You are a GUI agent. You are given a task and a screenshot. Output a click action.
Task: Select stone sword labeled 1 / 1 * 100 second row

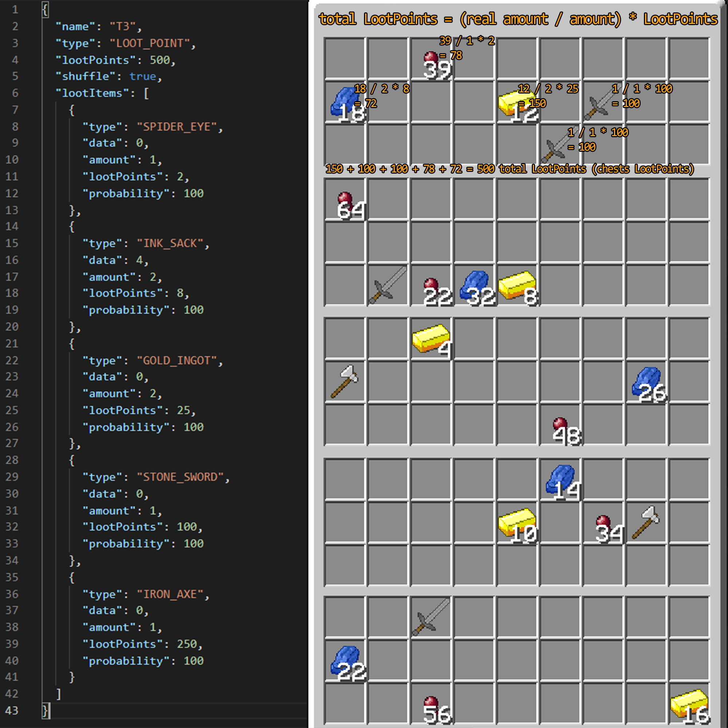(603, 102)
